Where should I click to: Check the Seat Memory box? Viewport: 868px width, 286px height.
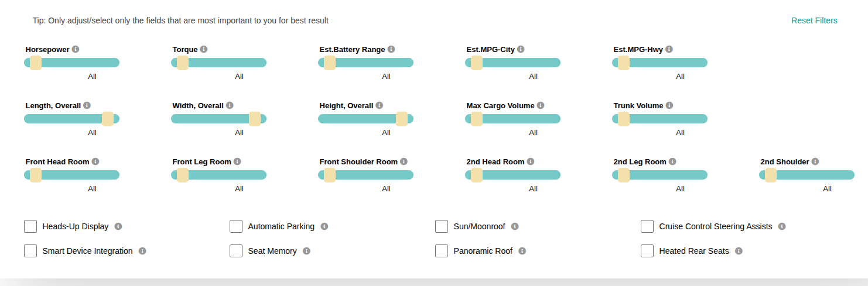coord(236,251)
